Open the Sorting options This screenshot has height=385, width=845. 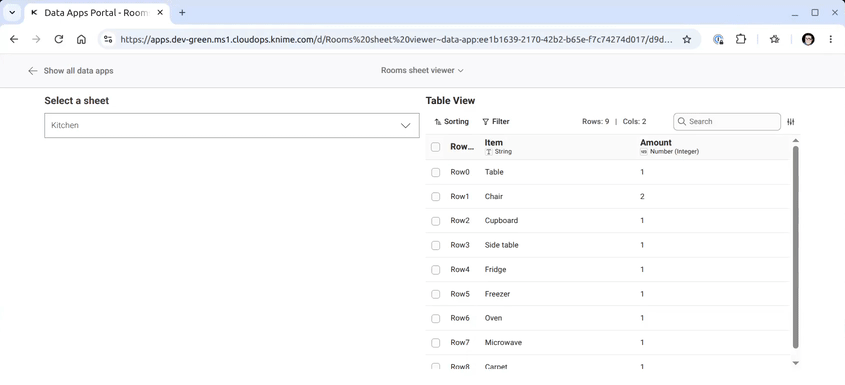pyautogui.click(x=452, y=122)
